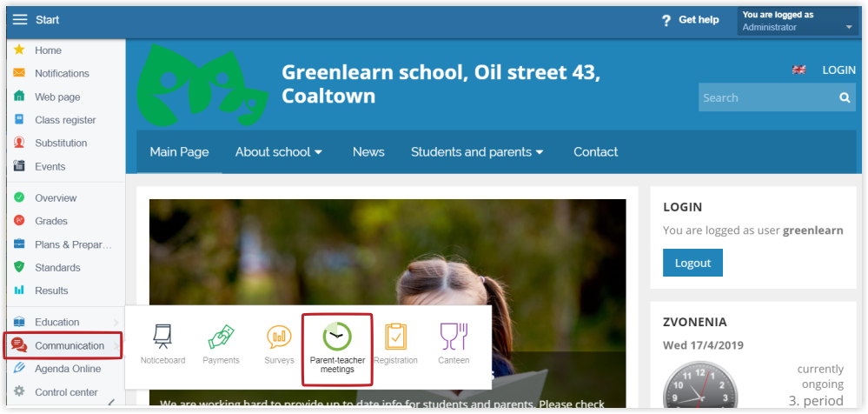Expand the Education submenu chevron
This screenshot has width=868, height=414.
tap(116, 322)
